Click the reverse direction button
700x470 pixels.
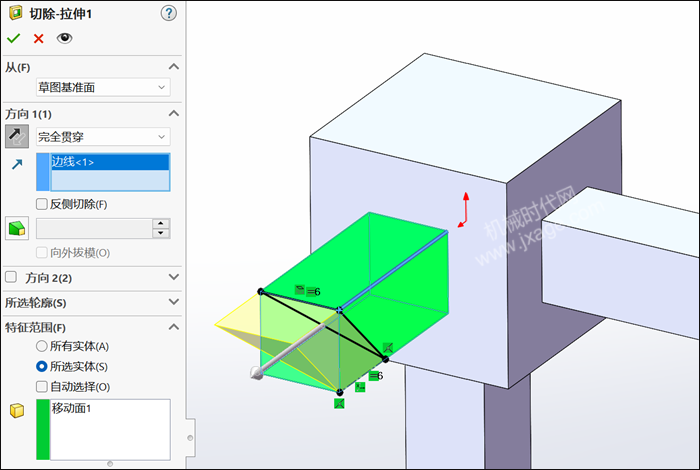click(x=17, y=136)
